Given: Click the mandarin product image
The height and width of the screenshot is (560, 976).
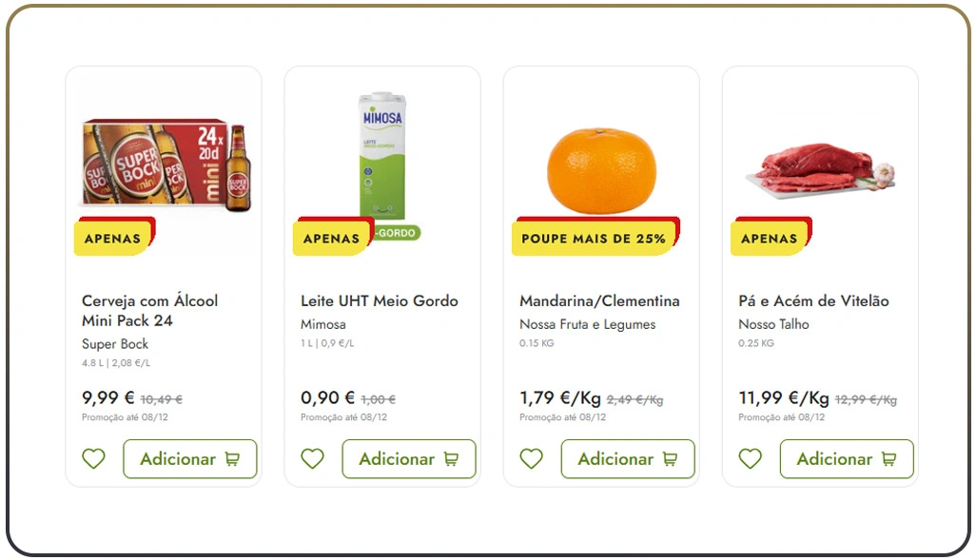Looking at the screenshot, I should click(x=603, y=166).
